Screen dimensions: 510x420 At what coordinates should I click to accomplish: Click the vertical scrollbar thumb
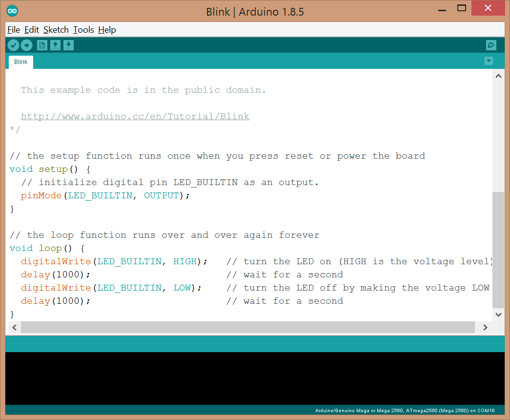[498, 250]
